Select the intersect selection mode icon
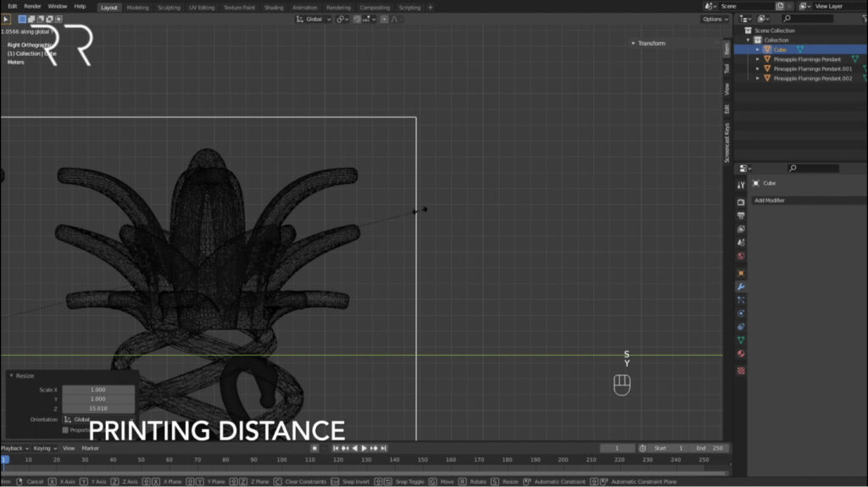868x487 pixels. tap(58, 19)
